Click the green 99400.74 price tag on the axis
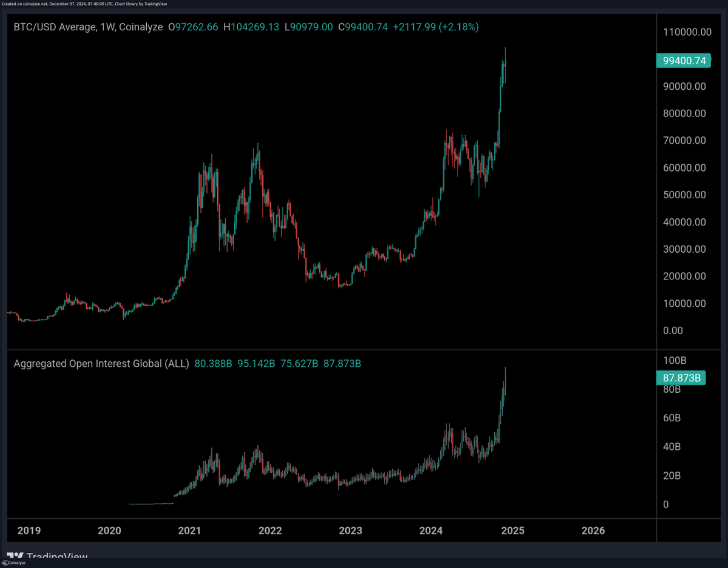Viewport: 728px width, 568px height. pos(684,61)
